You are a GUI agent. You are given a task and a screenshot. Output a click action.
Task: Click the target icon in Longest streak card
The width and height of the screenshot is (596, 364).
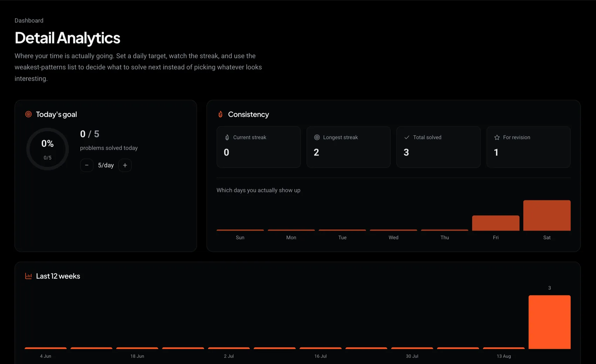[x=317, y=137]
